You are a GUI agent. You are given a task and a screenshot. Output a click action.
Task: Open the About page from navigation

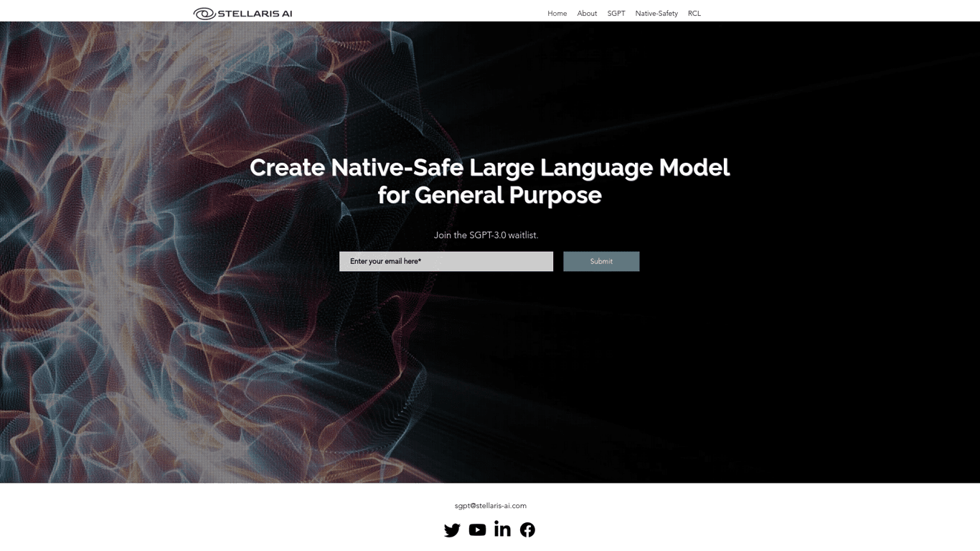pyautogui.click(x=587, y=14)
